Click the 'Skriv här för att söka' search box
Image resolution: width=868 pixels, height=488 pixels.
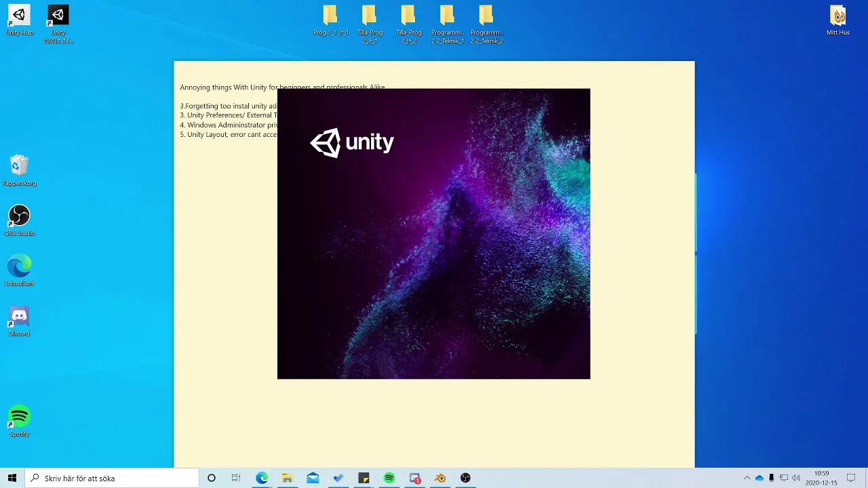click(113, 478)
